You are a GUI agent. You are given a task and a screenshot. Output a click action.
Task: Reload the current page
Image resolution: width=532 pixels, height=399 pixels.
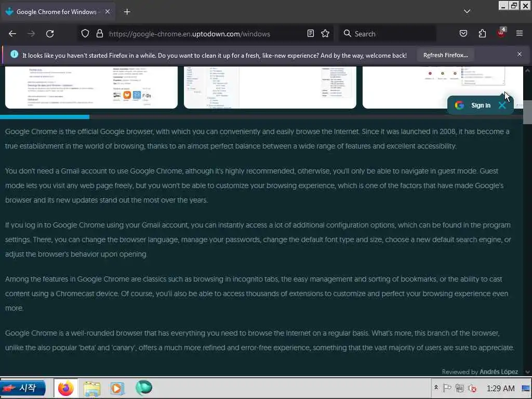(50, 34)
